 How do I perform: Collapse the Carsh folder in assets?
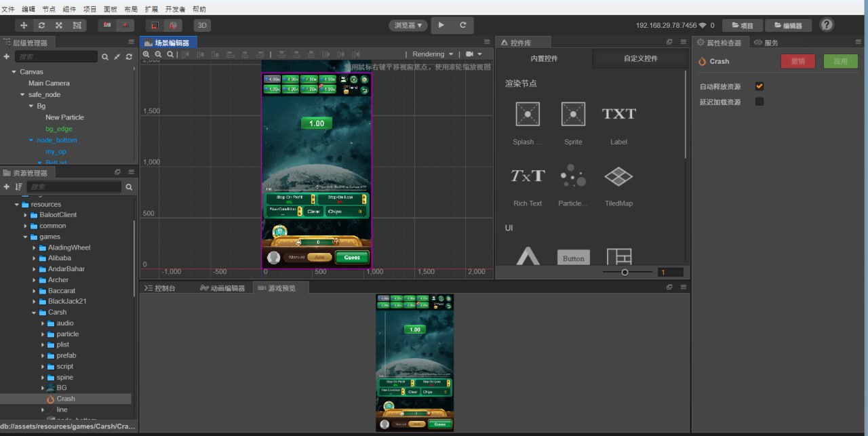click(x=35, y=313)
